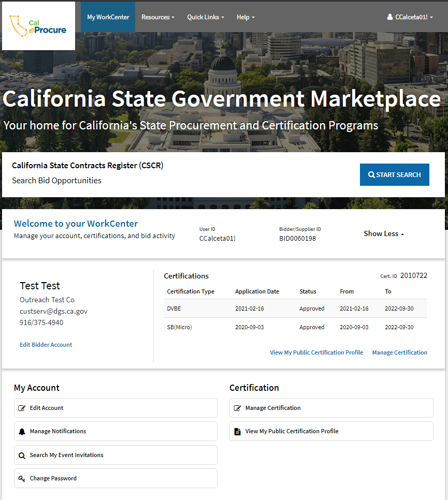Viewport: 448px width, 500px height.
Task: Open the Help menu
Action: 245,17
